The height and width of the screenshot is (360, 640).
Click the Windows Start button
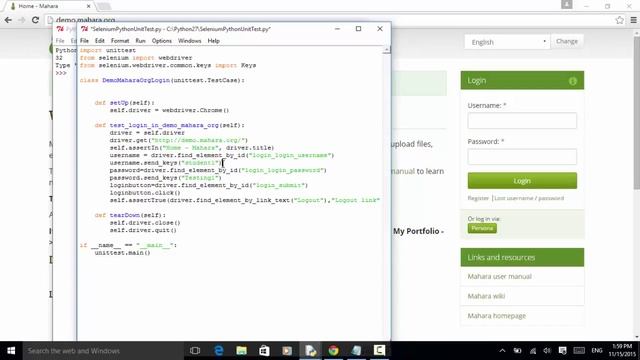point(11,351)
